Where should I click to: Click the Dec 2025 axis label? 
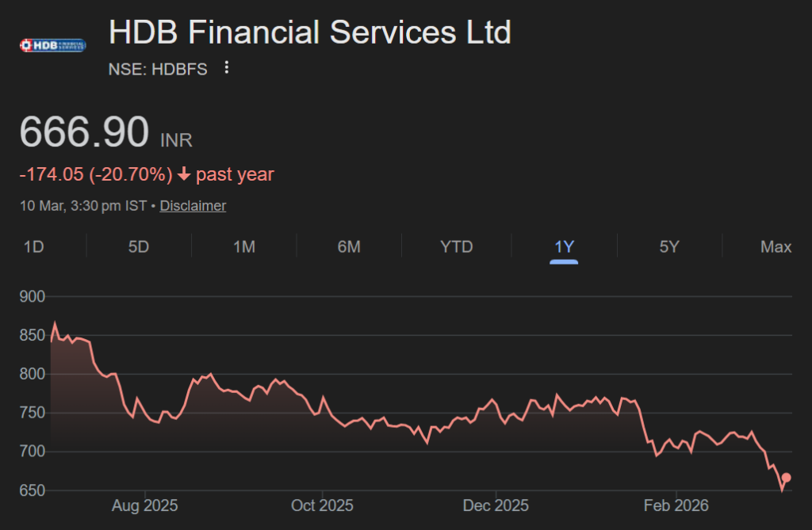click(x=496, y=505)
